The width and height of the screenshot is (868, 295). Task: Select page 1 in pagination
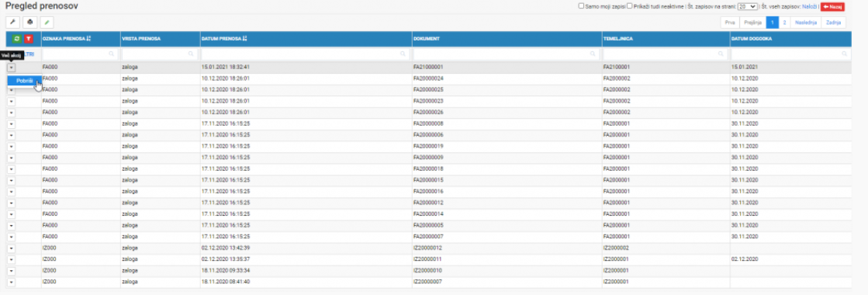click(x=773, y=23)
